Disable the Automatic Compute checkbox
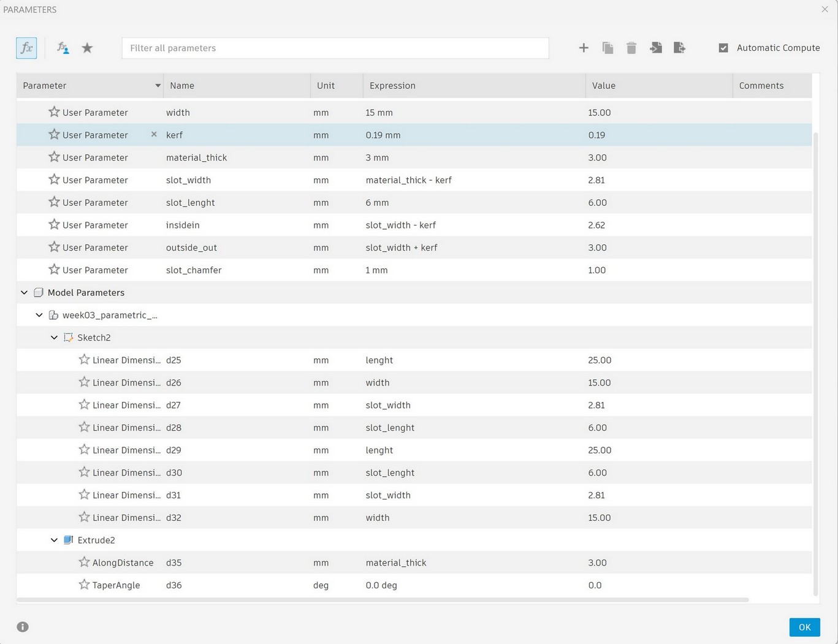The width and height of the screenshot is (838, 644). click(723, 48)
